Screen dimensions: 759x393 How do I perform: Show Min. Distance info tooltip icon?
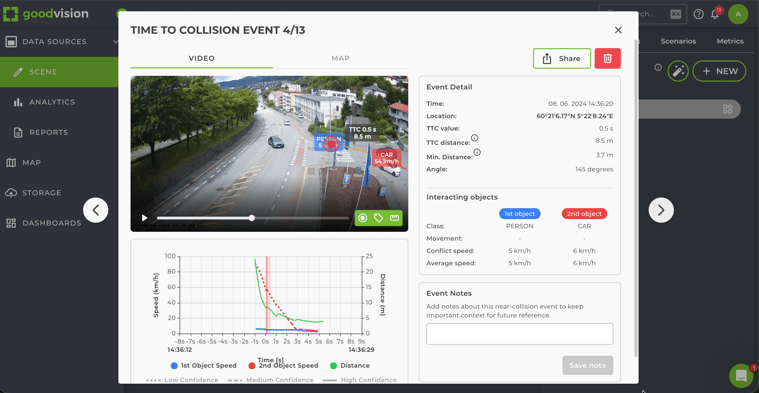click(x=477, y=152)
